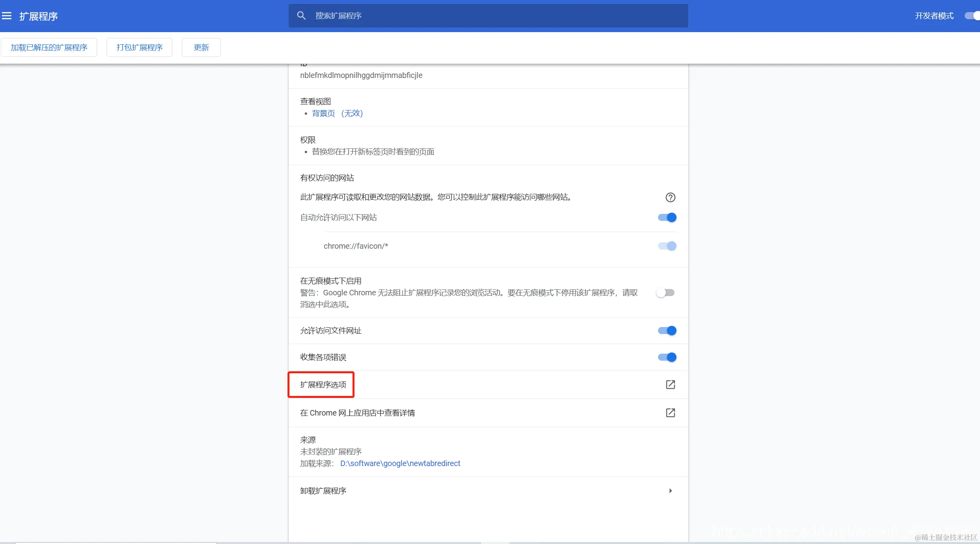This screenshot has height=544, width=980.
Task: Toggle automatic site access switch
Action: [x=667, y=217]
